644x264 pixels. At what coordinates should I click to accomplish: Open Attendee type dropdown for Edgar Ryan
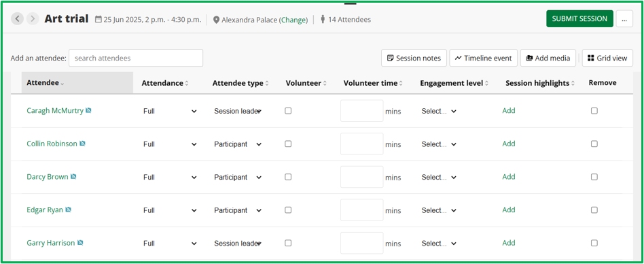(238, 210)
